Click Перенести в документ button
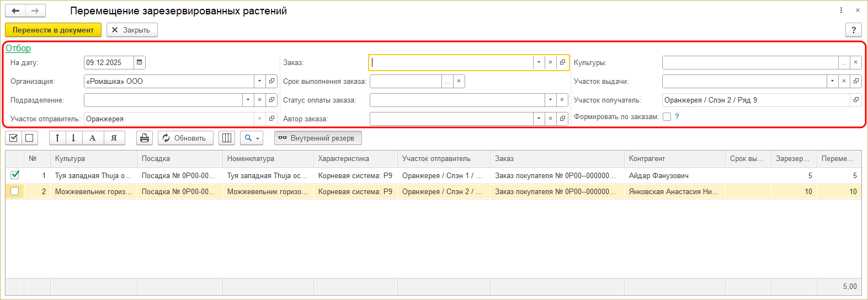This screenshot has width=868, height=300. tap(53, 30)
